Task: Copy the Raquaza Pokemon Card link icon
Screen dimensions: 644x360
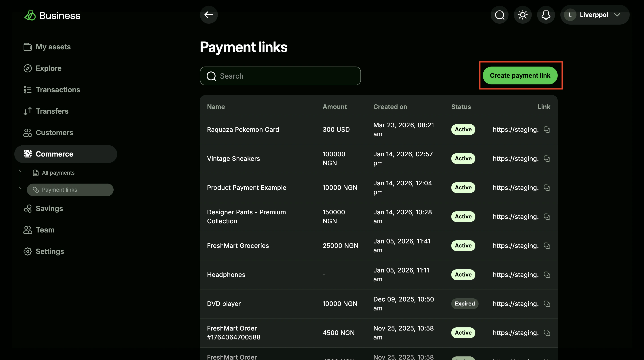Action: tap(547, 130)
